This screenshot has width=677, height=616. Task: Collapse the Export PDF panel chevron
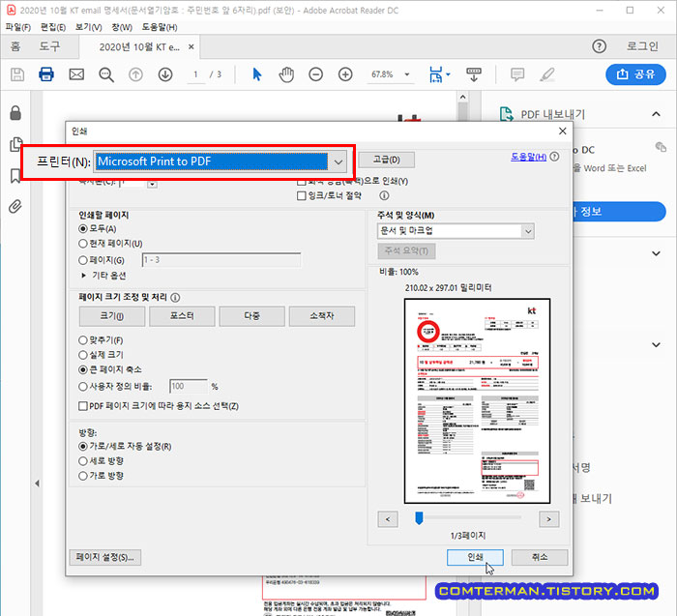coord(656,114)
